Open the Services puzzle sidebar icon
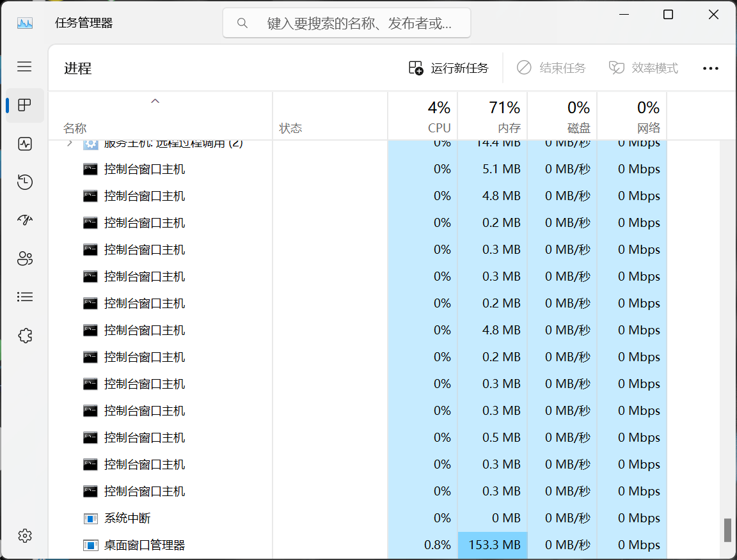 pyautogui.click(x=24, y=336)
